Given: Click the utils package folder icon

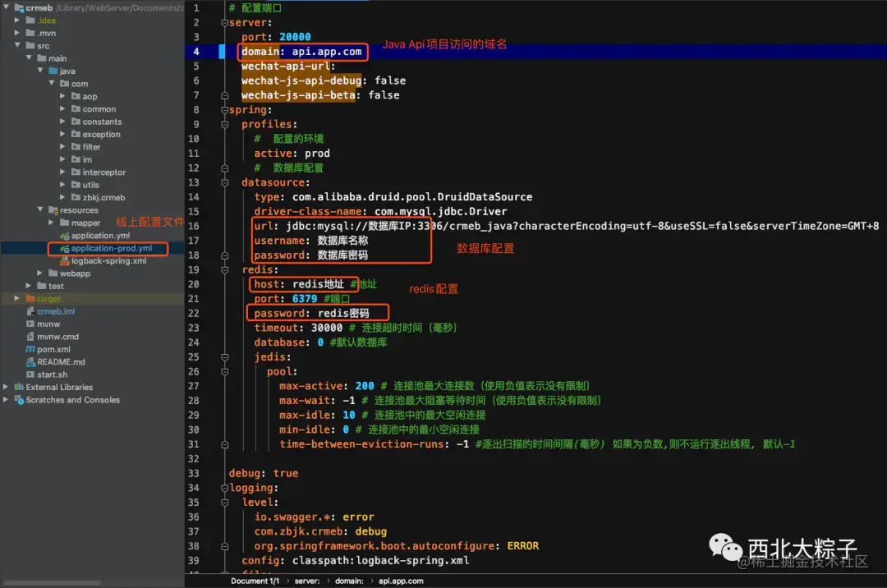Looking at the screenshot, I should click(x=76, y=184).
